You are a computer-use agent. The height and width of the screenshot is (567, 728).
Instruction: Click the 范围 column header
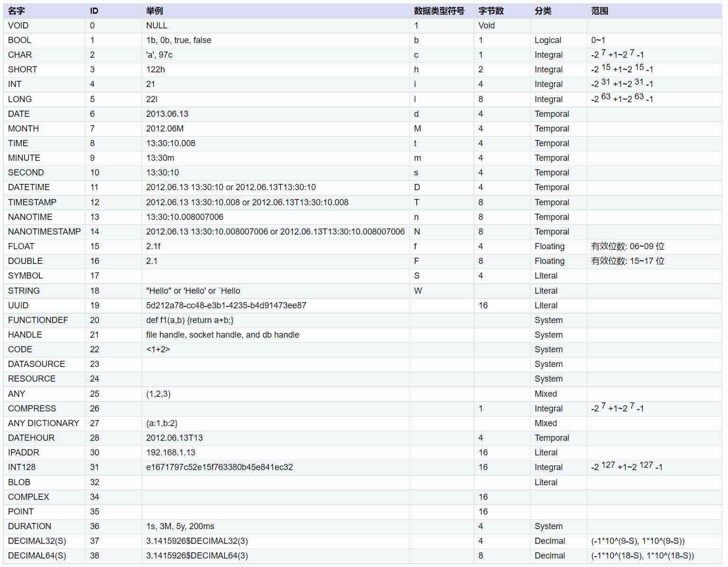tap(599, 11)
